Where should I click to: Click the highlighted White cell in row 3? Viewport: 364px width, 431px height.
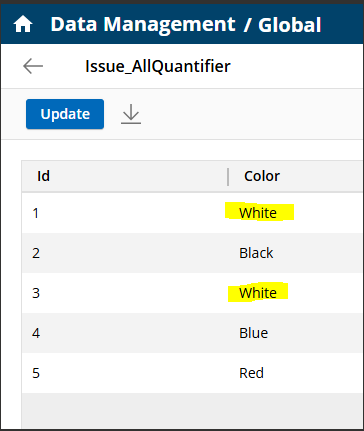[x=258, y=293]
